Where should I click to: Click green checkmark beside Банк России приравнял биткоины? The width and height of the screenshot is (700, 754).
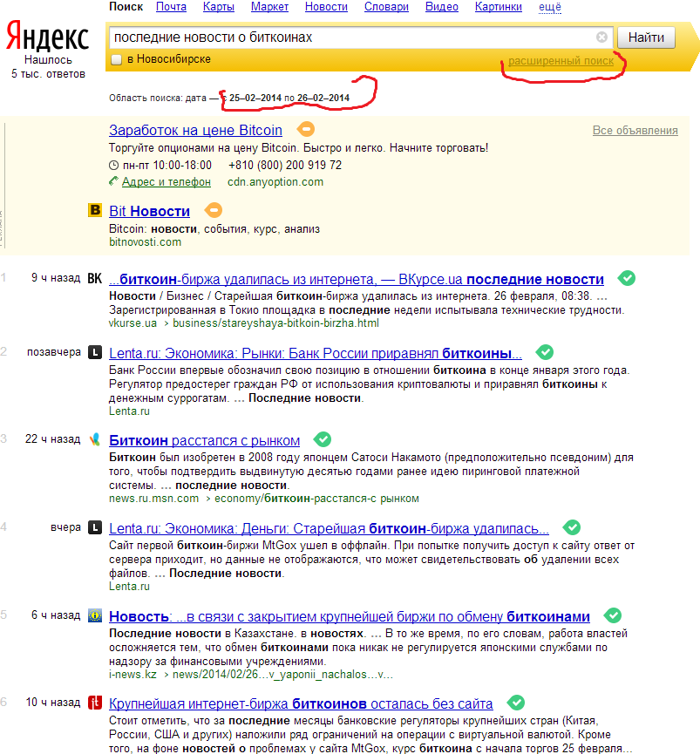pyautogui.click(x=545, y=352)
